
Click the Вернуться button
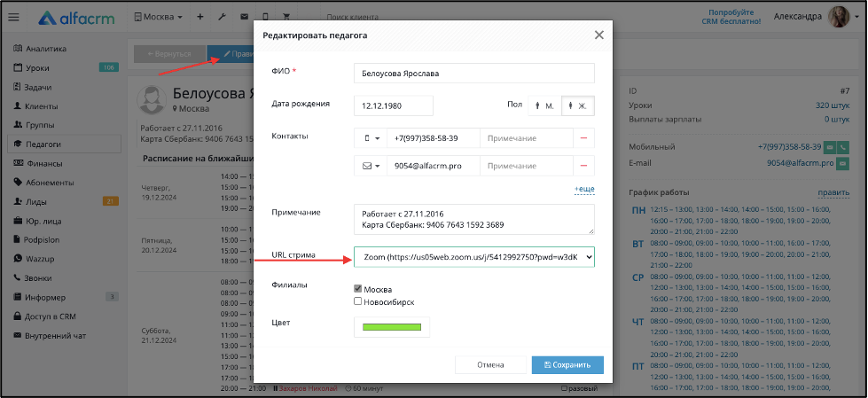point(169,54)
